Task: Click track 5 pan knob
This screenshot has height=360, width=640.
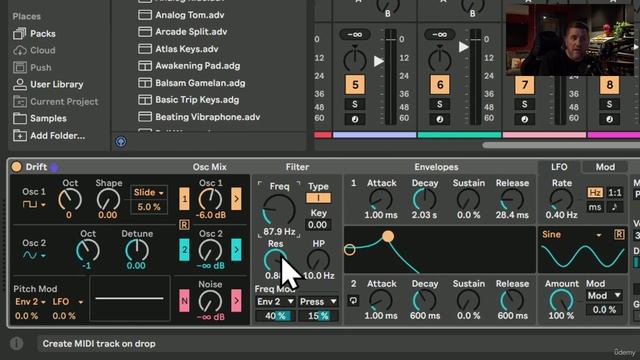Action: [355, 60]
